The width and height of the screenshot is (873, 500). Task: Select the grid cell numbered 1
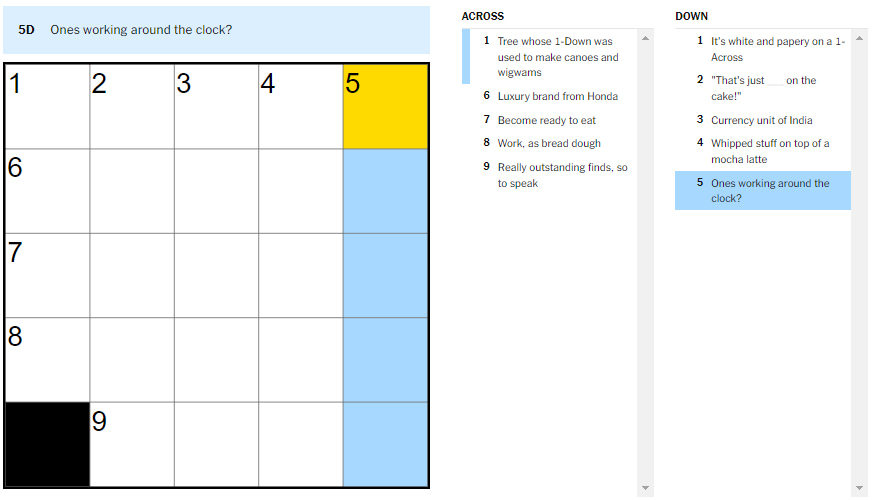48,107
